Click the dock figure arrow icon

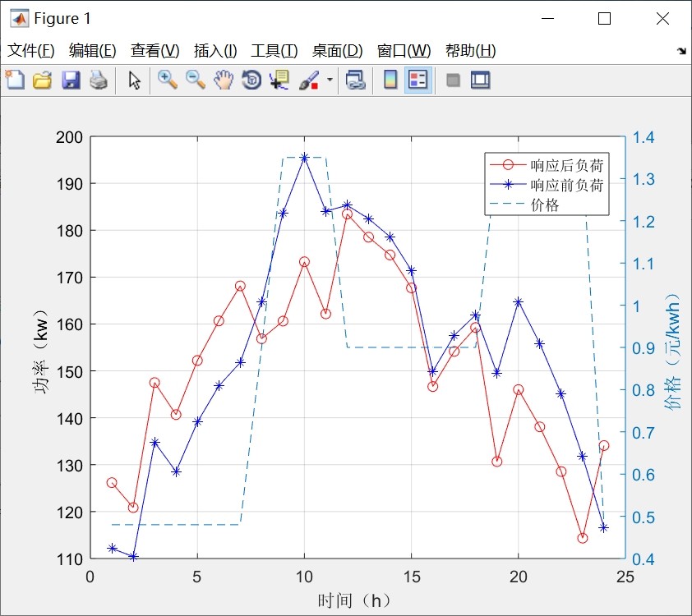681,51
